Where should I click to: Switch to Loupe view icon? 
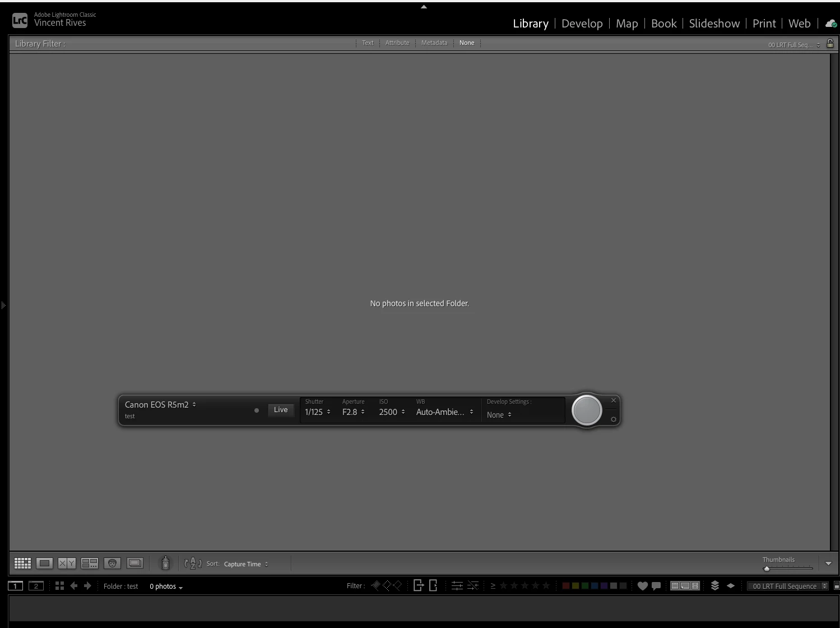coord(44,564)
